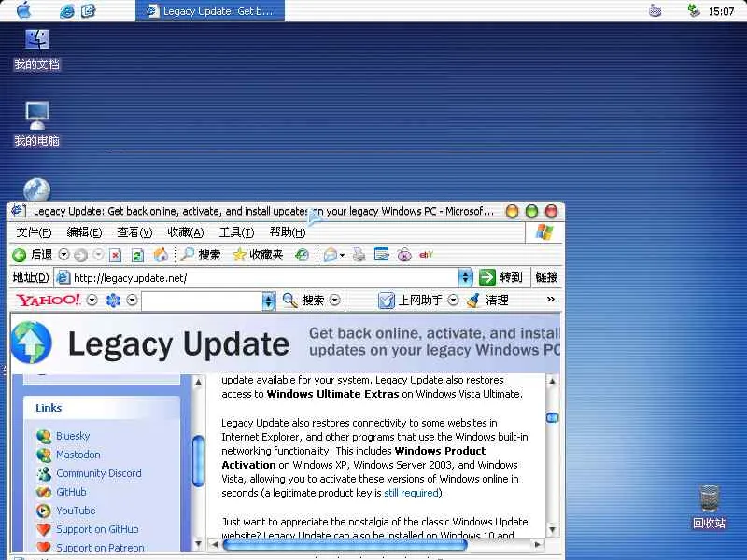Open the Mail envelope toolbar icon
Image resolution: width=747 pixels, height=560 pixels.
coord(331,255)
